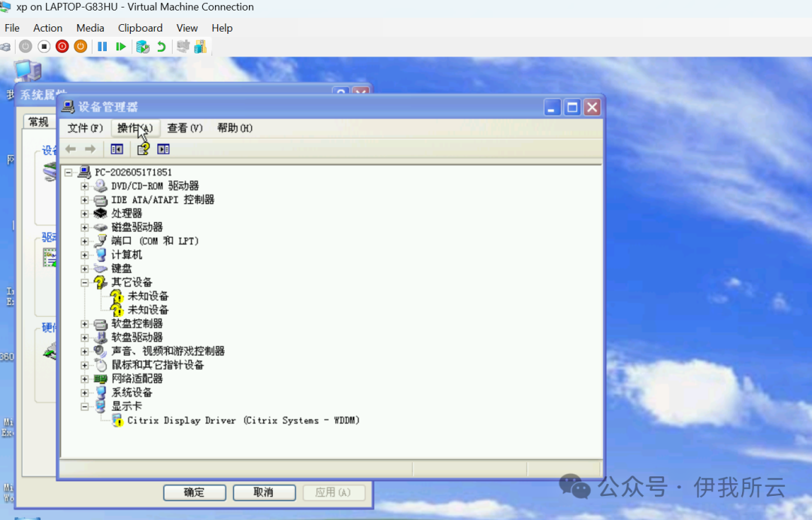Expand the 计算机 node
The width and height of the screenshot is (812, 520).
pos(85,255)
